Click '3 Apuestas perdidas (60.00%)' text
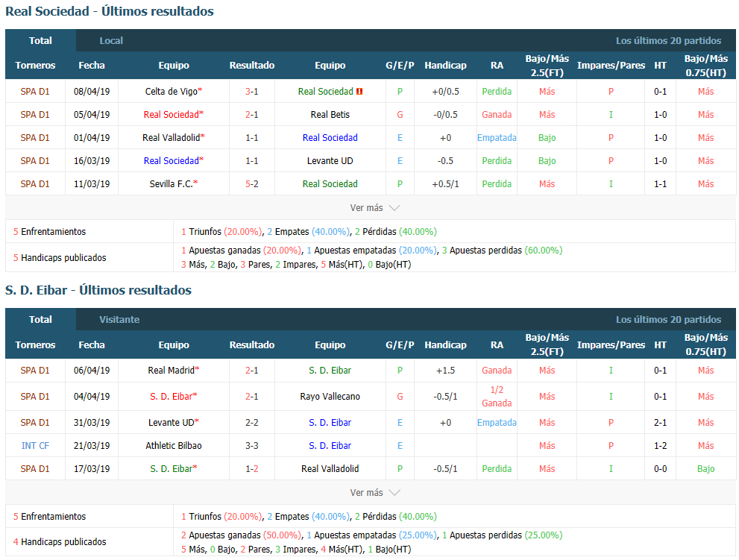739x560 pixels. click(502, 251)
